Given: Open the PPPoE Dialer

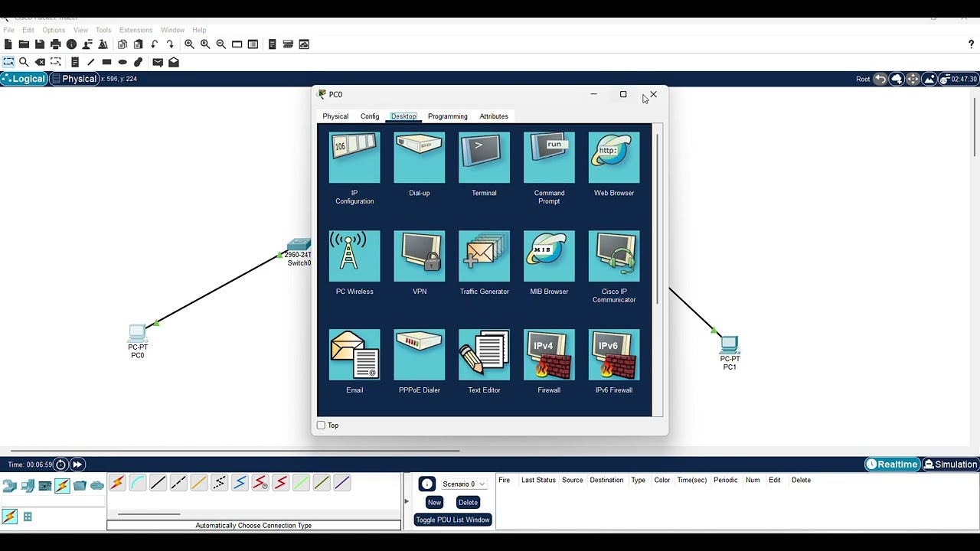Looking at the screenshot, I should (x=420, y=355).
